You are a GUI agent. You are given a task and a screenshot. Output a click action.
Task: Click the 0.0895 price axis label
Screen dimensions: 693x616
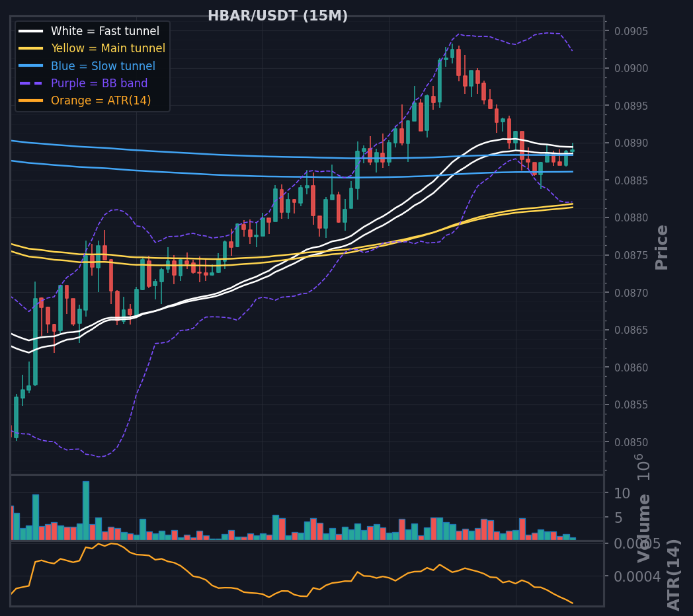631,106
